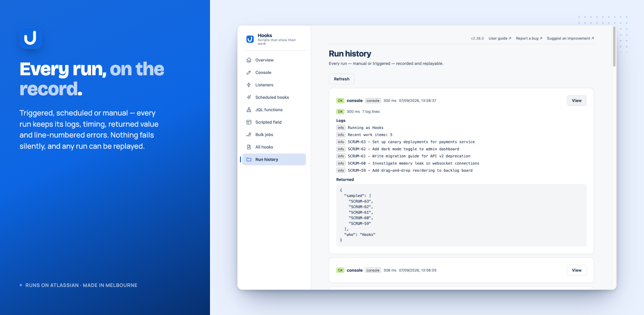Open the Overview page
644x315 pixels.
pyautogui.click(x=274, y=60)
